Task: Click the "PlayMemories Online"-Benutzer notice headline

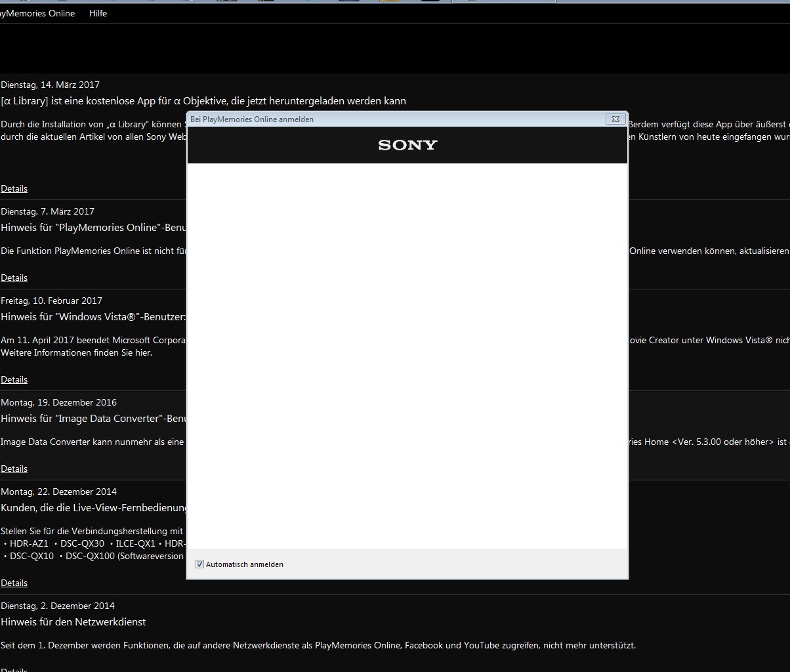Action: pos(93,228)
